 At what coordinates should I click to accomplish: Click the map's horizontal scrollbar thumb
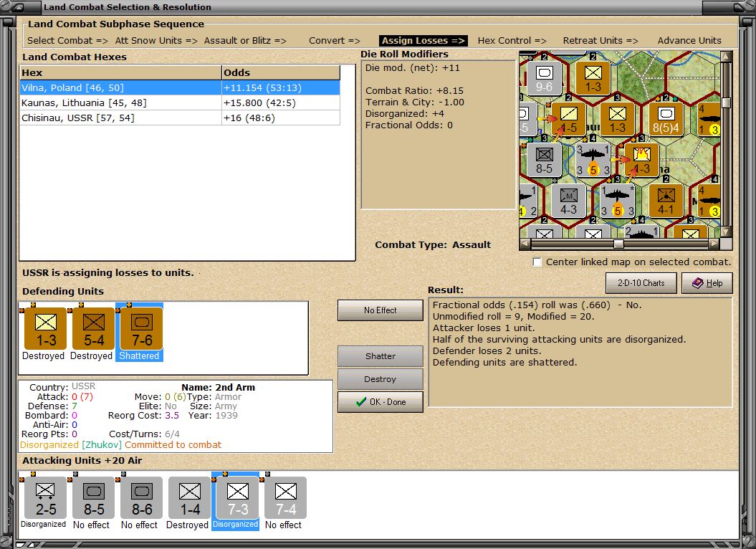click(618, 244)
